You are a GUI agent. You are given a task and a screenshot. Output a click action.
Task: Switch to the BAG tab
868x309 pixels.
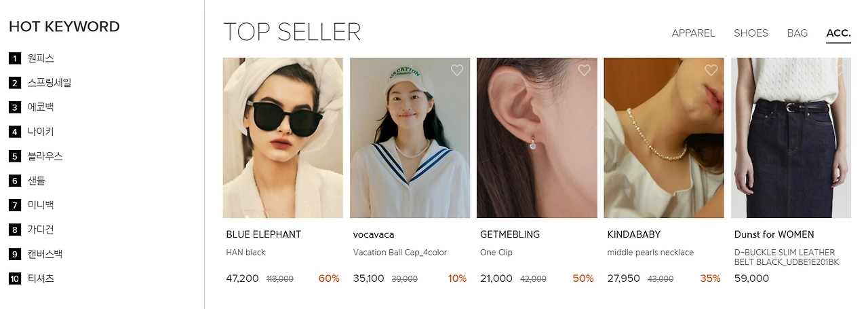click(x=797, y=33)
